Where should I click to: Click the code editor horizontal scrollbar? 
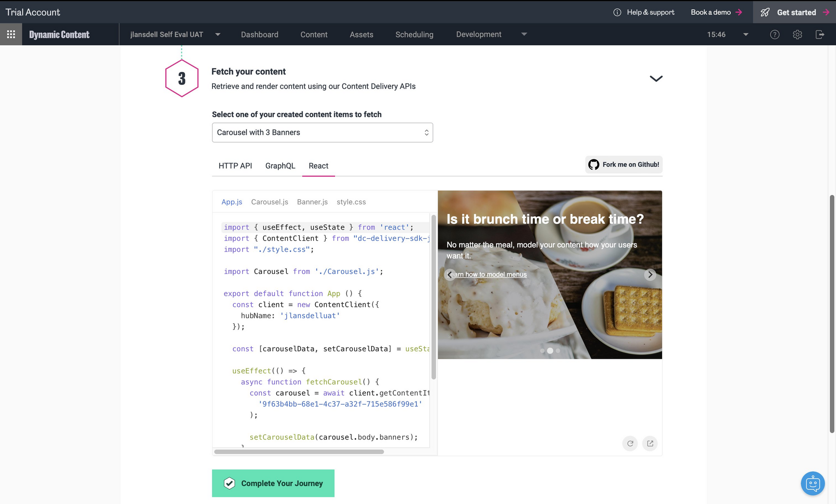299,452
